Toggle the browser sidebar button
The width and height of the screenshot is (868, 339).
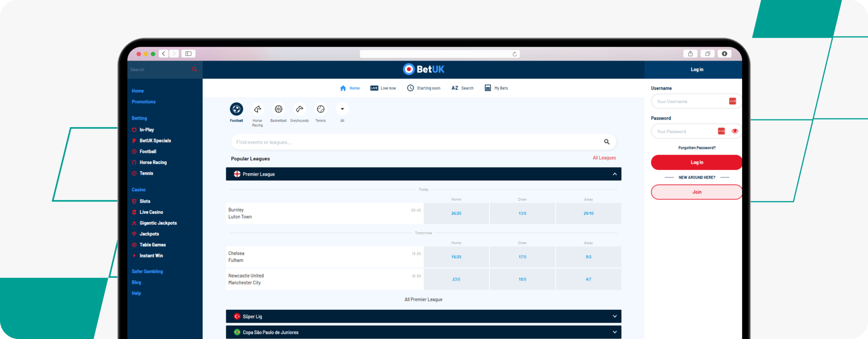pos(188,54)
